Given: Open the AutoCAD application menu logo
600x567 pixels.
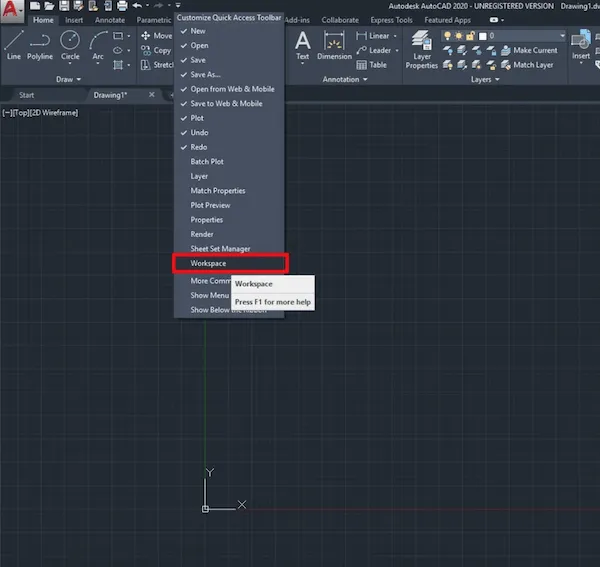Looking at the screenshot, I should 12,15.
